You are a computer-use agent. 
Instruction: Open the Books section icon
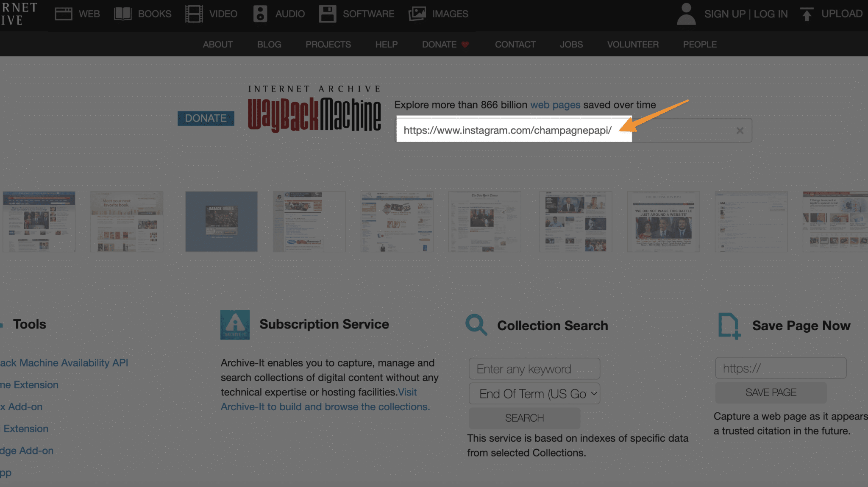coord(122,13)
